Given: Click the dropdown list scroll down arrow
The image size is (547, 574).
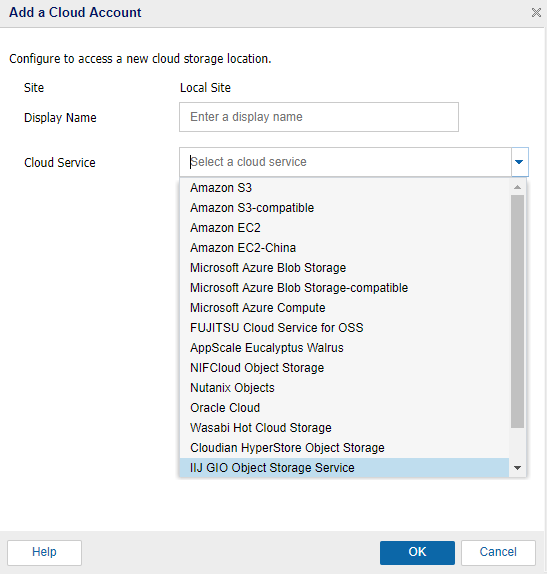Looking at the screenshot, I should [x=517, y=467].
